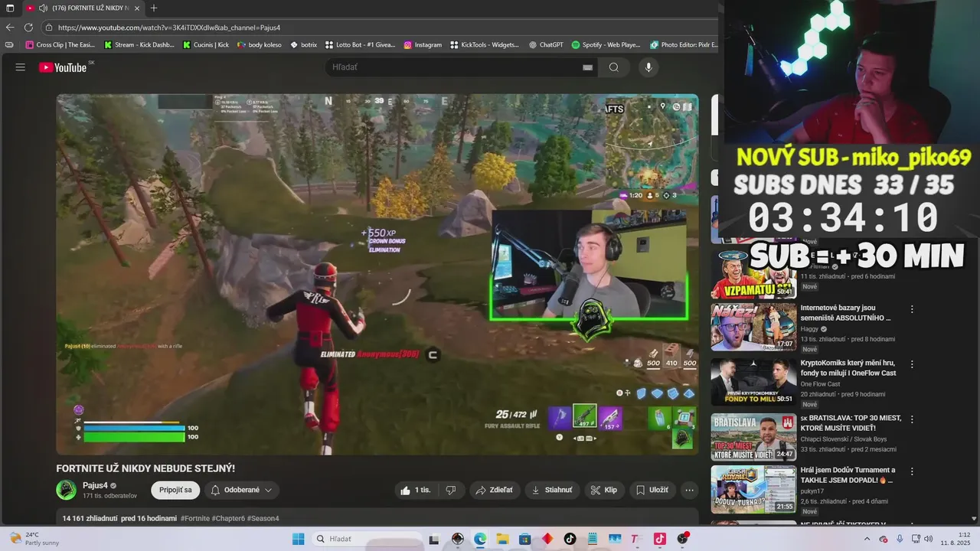Click the #Fortnite hashtag

194,518
